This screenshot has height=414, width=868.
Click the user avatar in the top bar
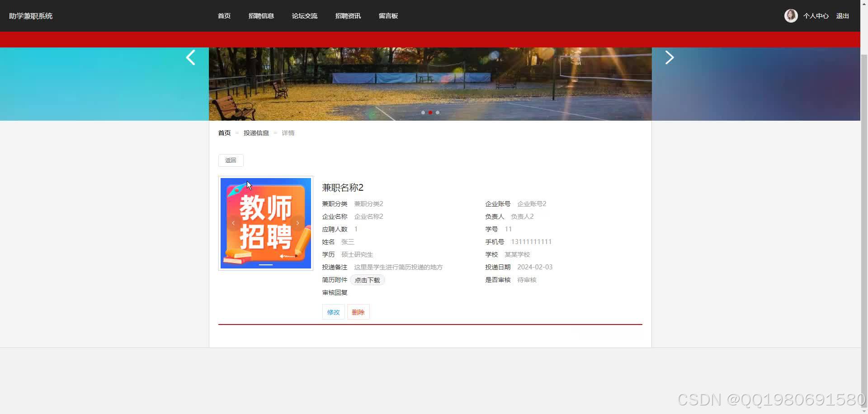[790, 15]
